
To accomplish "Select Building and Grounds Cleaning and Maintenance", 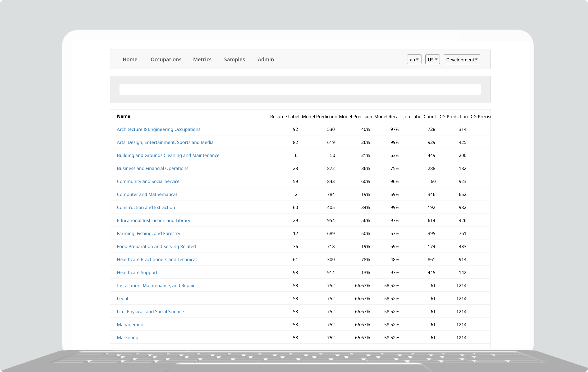I will coord(168,155).
